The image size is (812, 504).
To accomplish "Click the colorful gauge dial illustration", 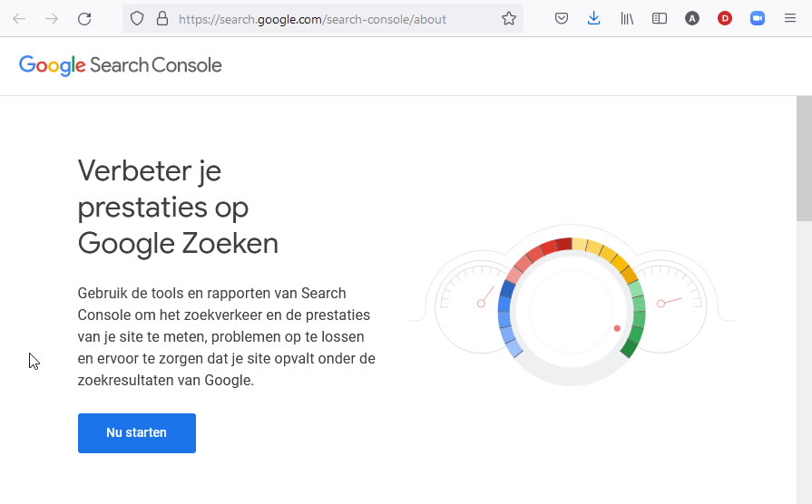I will click(572, 305).
